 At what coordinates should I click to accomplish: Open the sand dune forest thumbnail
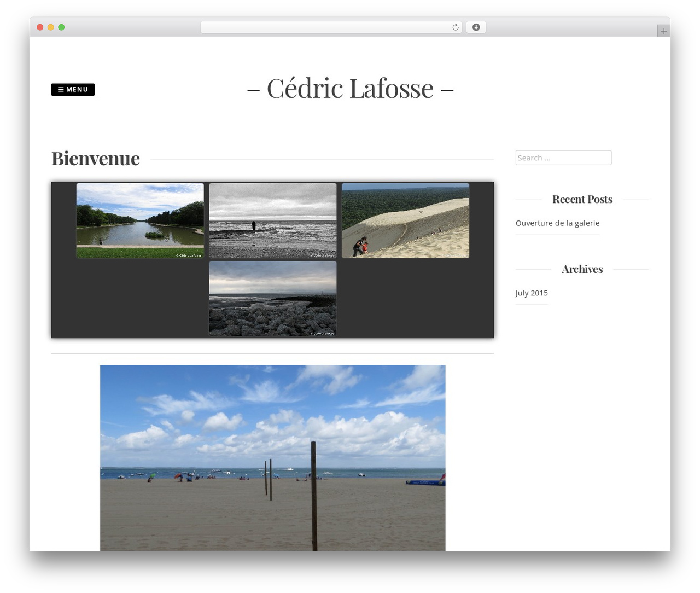coord(405,220)
